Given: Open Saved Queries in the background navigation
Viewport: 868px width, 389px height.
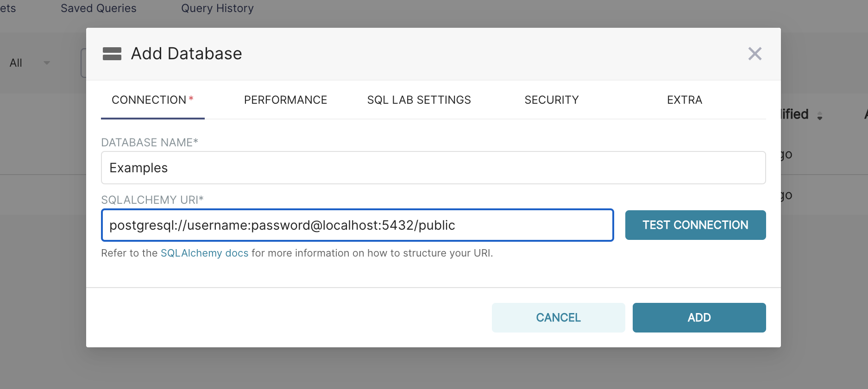Looking at the screenshot, I should pyautogui.click(x=99, y=8).
